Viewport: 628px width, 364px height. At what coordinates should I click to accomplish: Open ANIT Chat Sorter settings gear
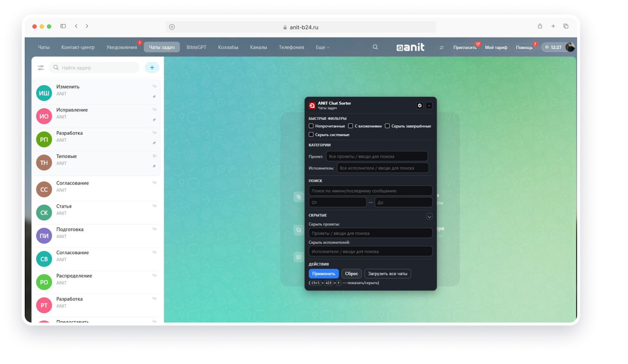419,105
